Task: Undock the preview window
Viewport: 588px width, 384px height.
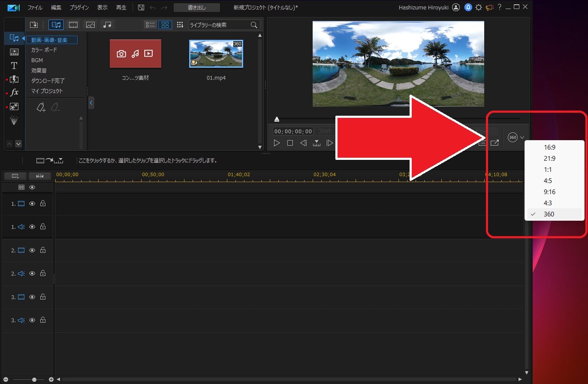Action: (x=495, y=143)
